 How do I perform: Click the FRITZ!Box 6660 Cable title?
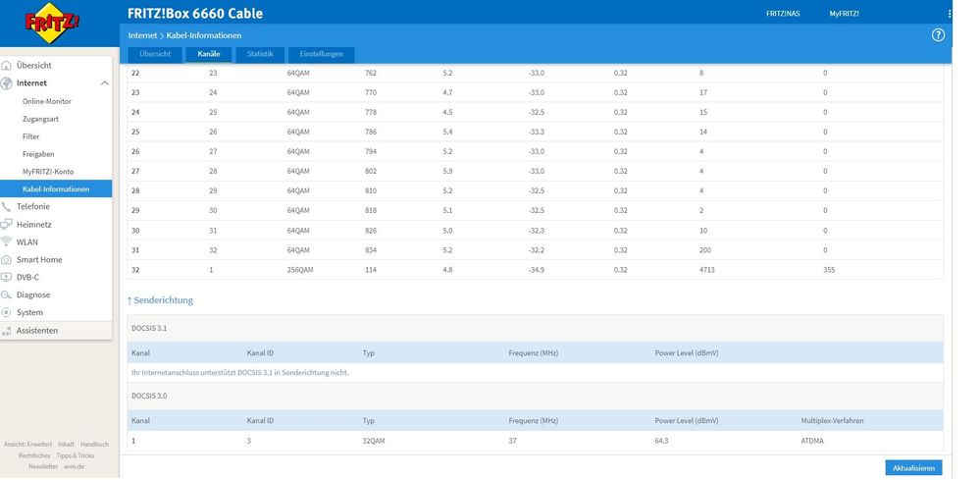click(195, 14)
